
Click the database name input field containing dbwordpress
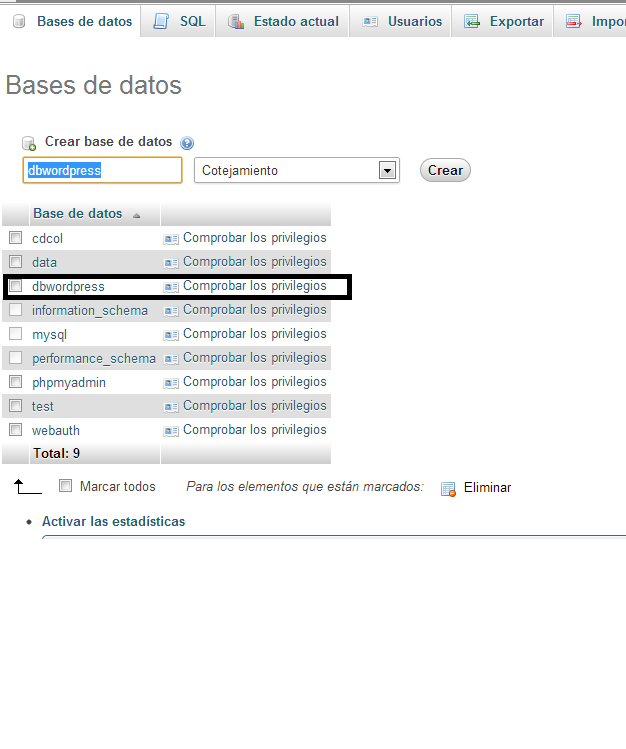coord(102,170)
